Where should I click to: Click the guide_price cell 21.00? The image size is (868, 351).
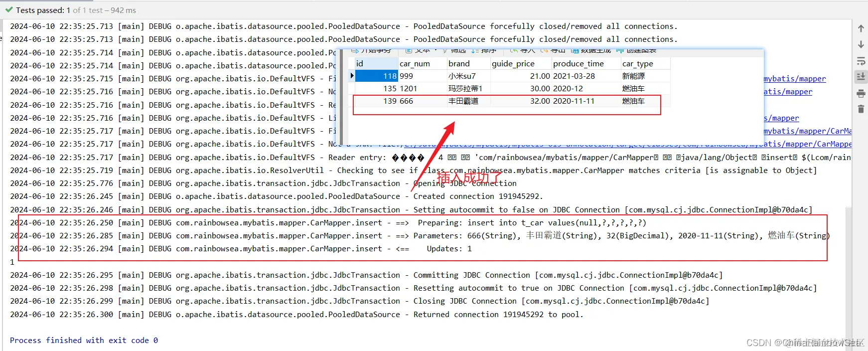521,76
